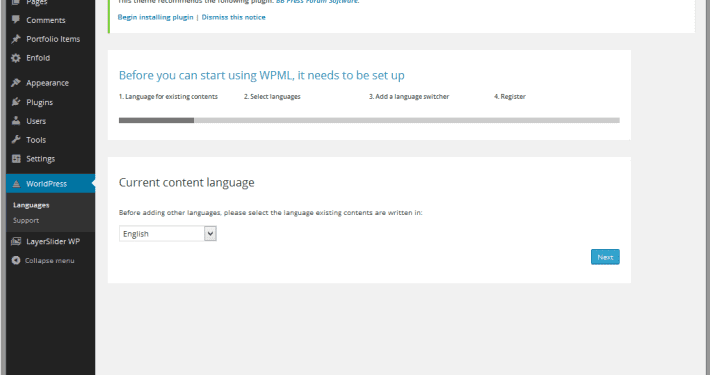Click the Current content language heading
This screenshot has width=710, height=375.
pyautogui.click(x=187, y=183)
